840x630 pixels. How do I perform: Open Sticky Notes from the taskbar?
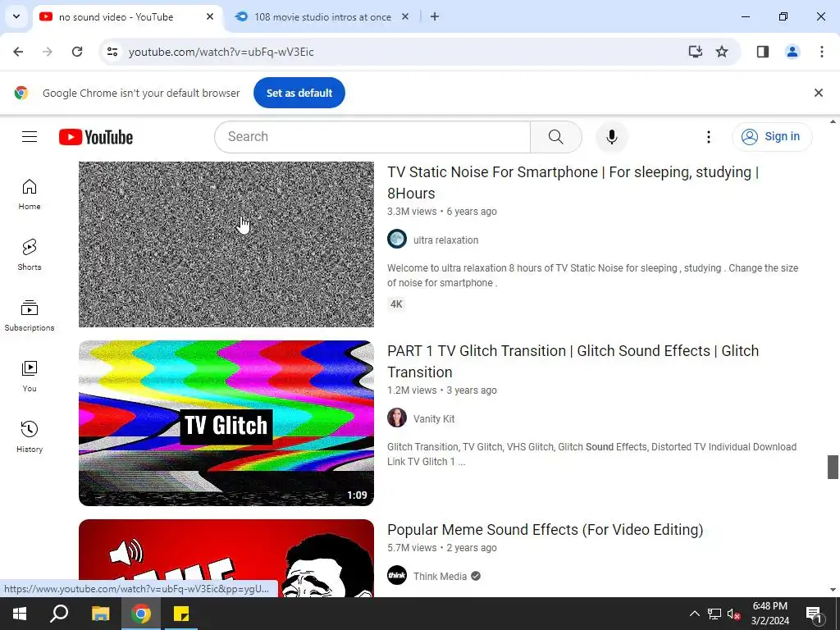181,614
